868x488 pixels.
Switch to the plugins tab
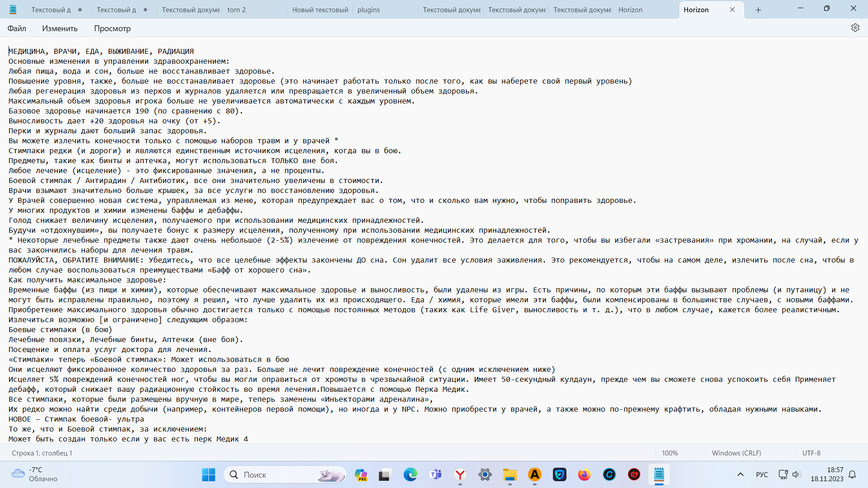tap(368, 9)
